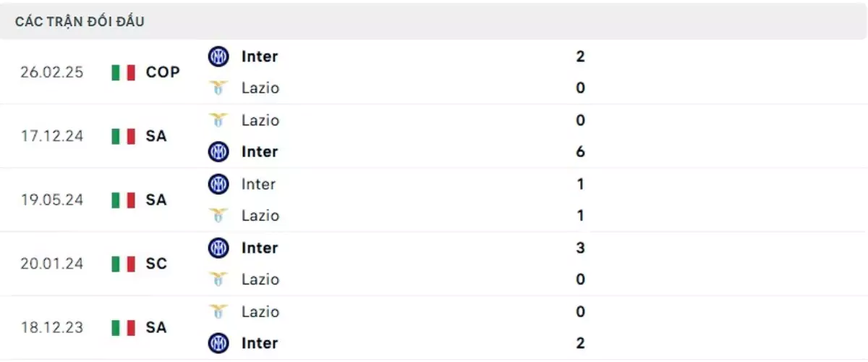
Task: Click Lazio eagle logo in 26.02.25 match
Action: point(218,88)
